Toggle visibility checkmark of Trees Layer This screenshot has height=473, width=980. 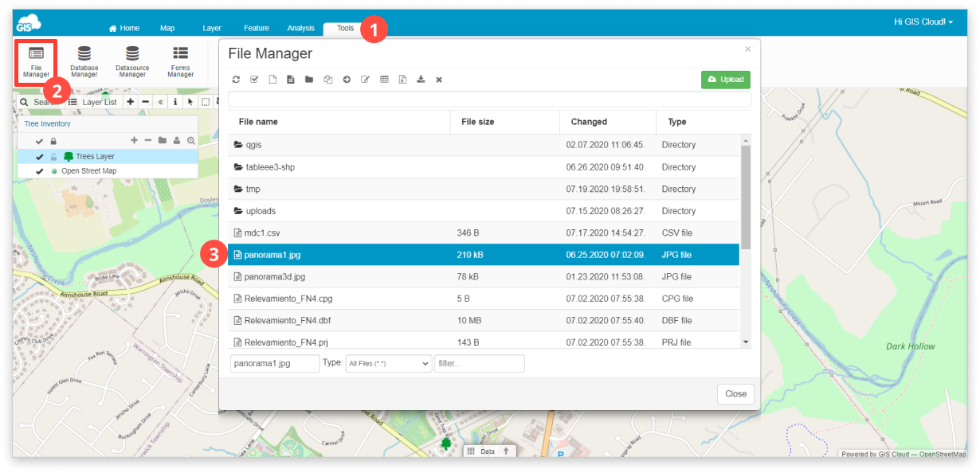pos(37,157)
